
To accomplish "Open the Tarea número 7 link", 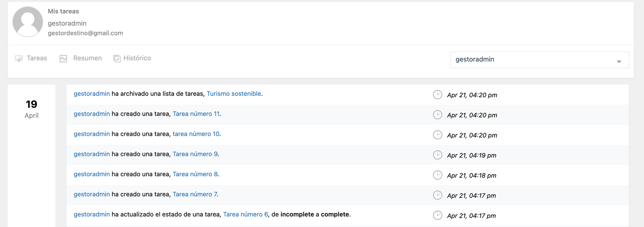I will point(195,194).
